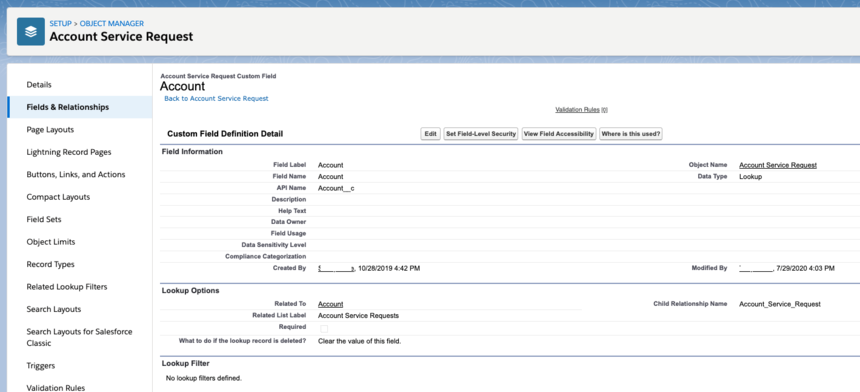This screenshot has width=860, height=392.
Task: Select the Field Label value Account
Action: [x=331, y=165]
